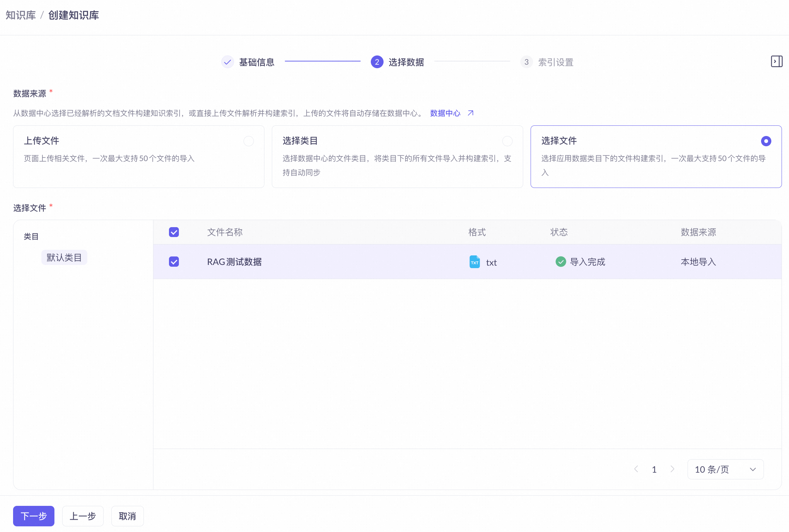
Task: Click the green 导入完成 status check icon
Action: pos(561,262)
